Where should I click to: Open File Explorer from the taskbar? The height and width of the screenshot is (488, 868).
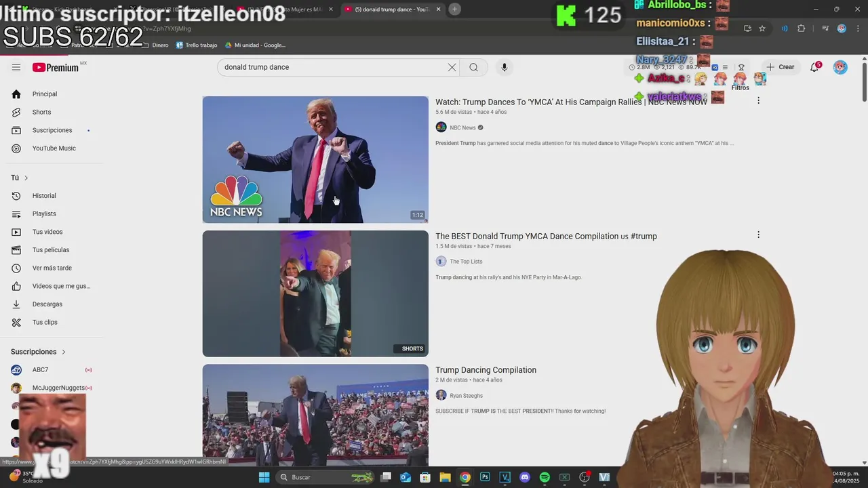pyautogui.click(x=445, y=477)
